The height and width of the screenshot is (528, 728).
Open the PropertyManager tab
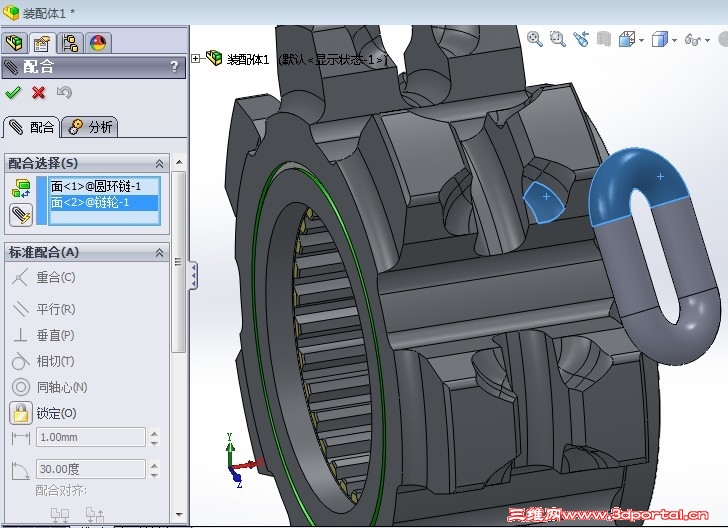coord(42,43)
